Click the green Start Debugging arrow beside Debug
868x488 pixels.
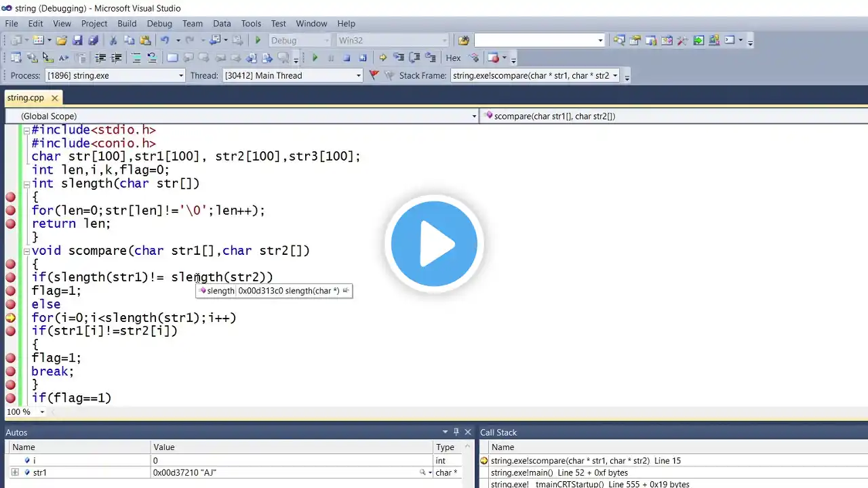258,41
